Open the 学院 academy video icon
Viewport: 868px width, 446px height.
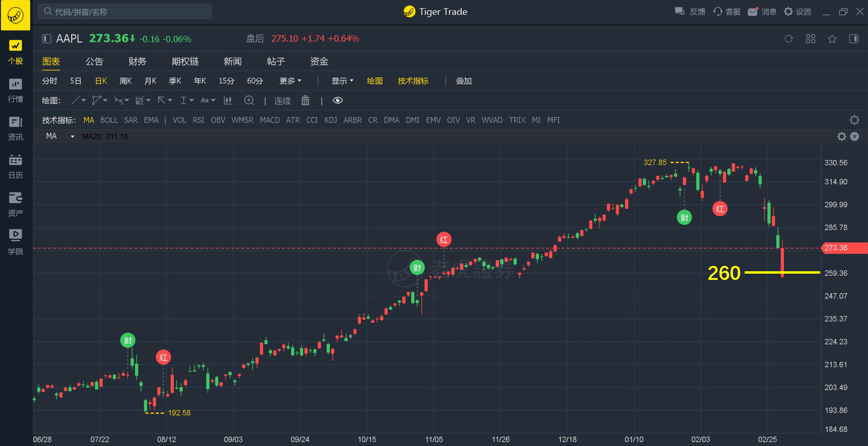point(15,242)
